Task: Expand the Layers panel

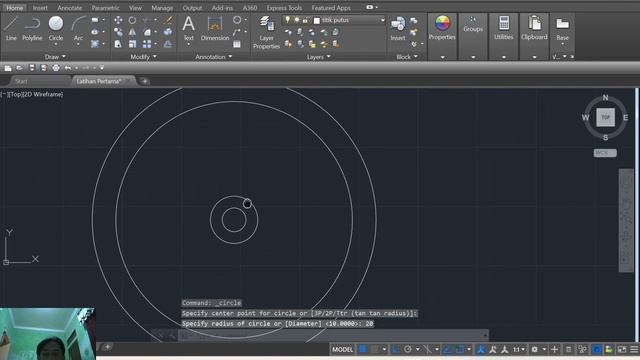Action: (x=318, y=57)
